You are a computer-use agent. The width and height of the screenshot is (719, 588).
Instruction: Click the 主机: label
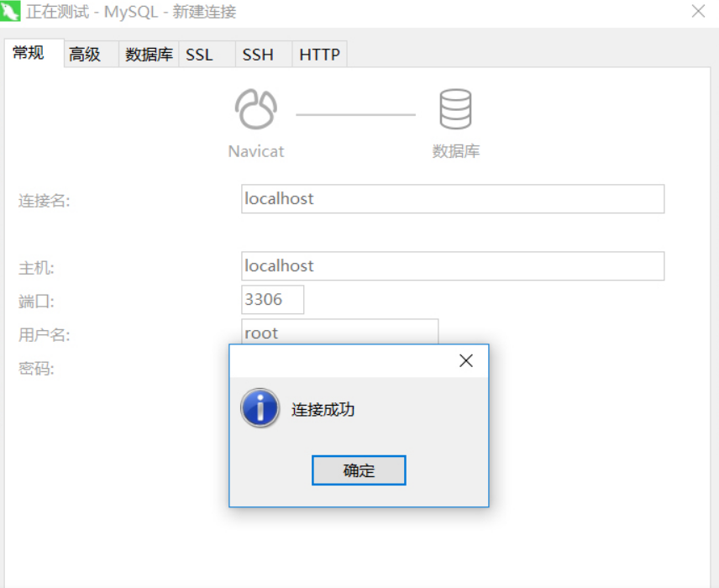click(x=36, y=268)
